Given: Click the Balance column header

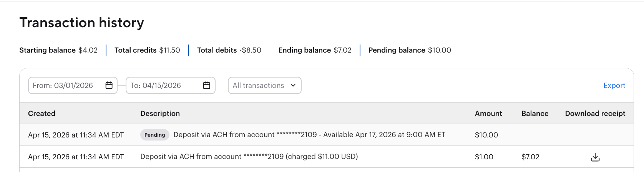Looking at the screenshot, I should tap(534, 113).
